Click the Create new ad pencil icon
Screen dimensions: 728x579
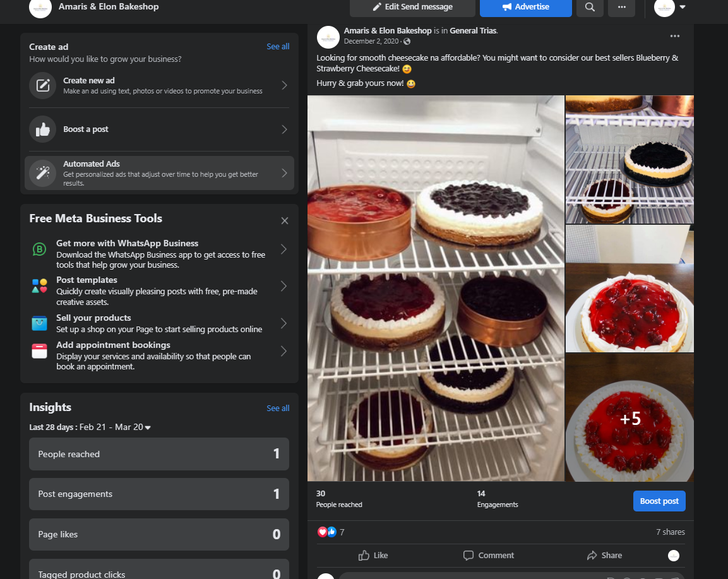pos(43,85)
